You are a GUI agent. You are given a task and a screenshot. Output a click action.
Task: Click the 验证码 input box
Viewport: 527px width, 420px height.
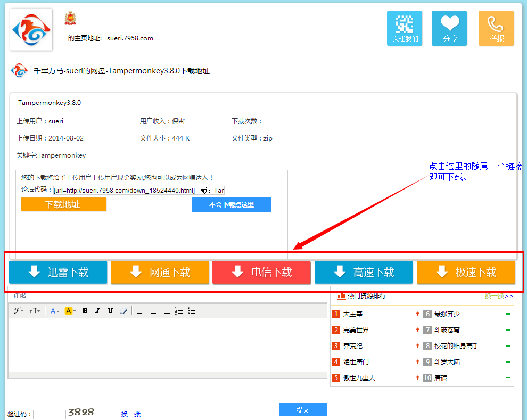click(50, 414)
